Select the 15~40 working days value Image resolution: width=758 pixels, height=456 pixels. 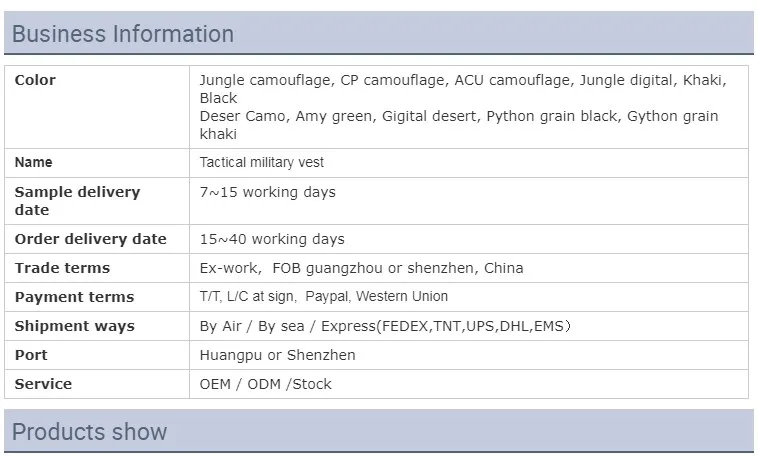click(272, 239)
